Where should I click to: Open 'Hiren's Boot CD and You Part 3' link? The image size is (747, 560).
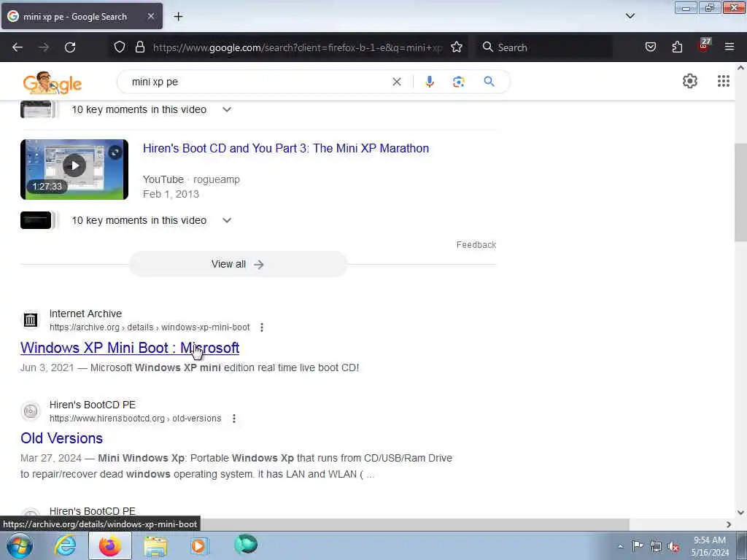(286, 148)
